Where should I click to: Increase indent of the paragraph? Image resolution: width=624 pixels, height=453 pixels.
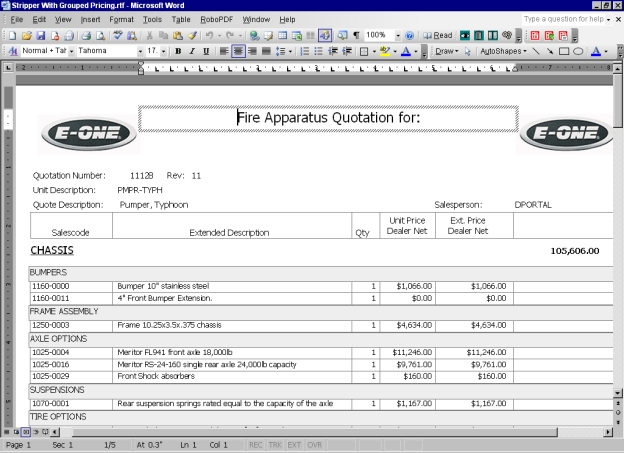click(347, 51)
